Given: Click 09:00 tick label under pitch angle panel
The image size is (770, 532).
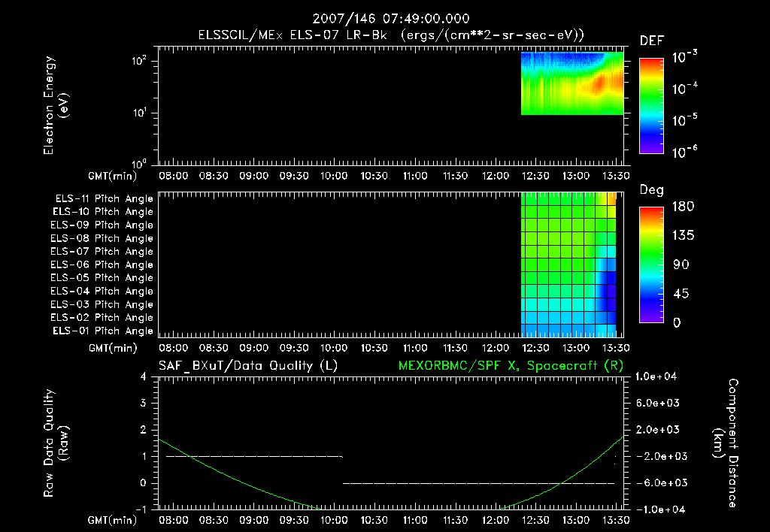Looking at the screenshot, I should point(253,348).
